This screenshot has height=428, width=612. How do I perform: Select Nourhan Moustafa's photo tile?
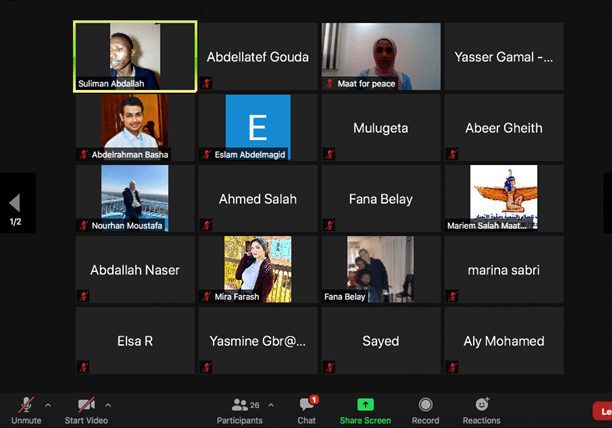point(135,198)
